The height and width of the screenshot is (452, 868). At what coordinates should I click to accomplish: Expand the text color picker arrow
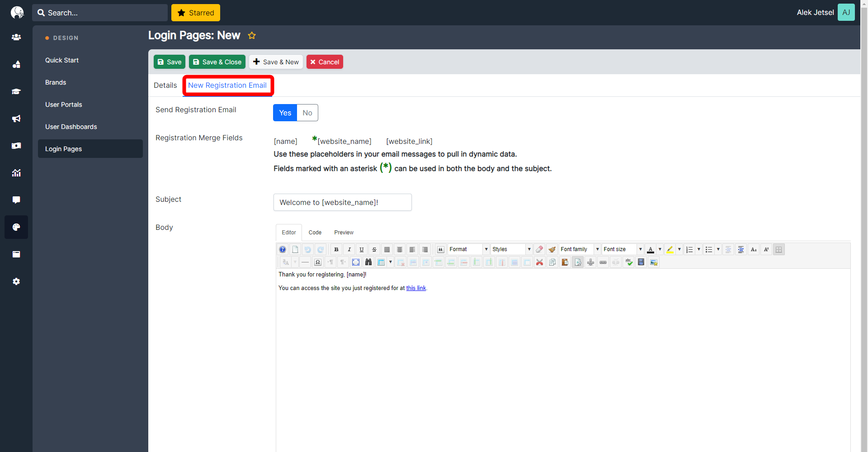660,249
